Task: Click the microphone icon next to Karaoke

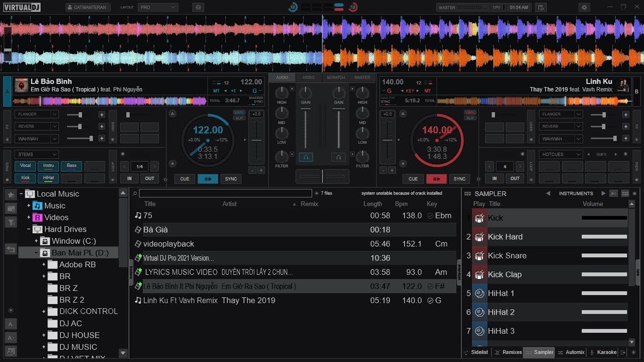Action: pyautogui.click(x=592, y=352)
